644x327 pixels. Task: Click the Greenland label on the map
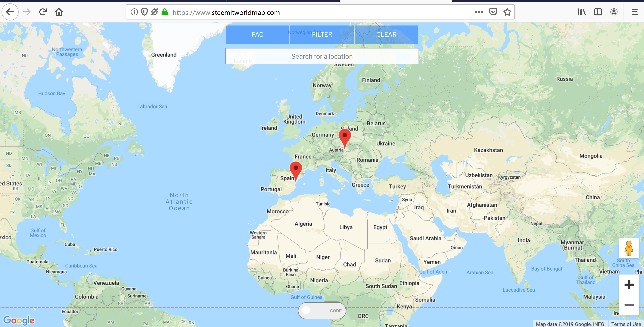click(x=164, y=55)
